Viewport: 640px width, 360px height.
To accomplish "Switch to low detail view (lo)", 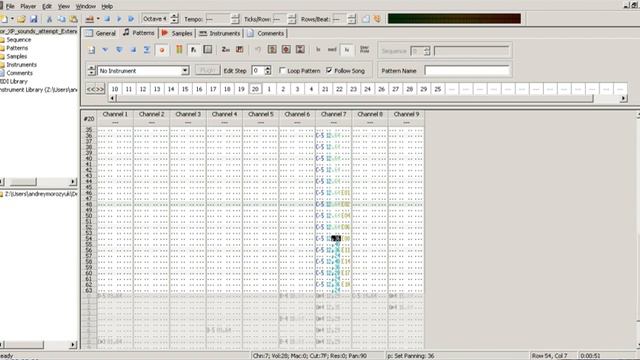I will point(318,50).
